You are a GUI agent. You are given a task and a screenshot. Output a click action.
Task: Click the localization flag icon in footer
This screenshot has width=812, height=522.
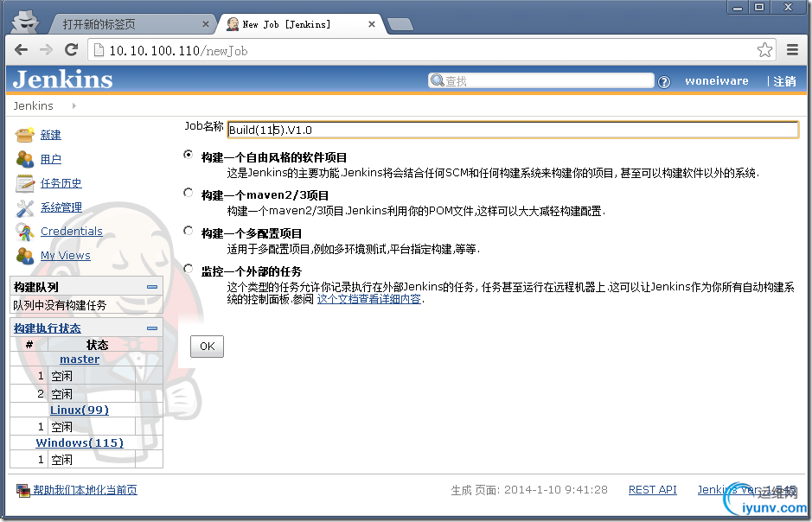pyautogui.click(x=22, y=490)
